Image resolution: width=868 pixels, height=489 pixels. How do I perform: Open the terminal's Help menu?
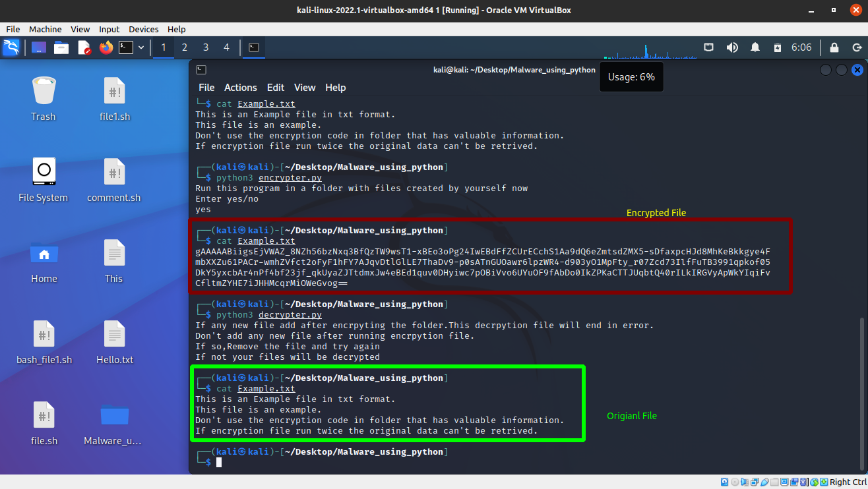coord(336,87)
